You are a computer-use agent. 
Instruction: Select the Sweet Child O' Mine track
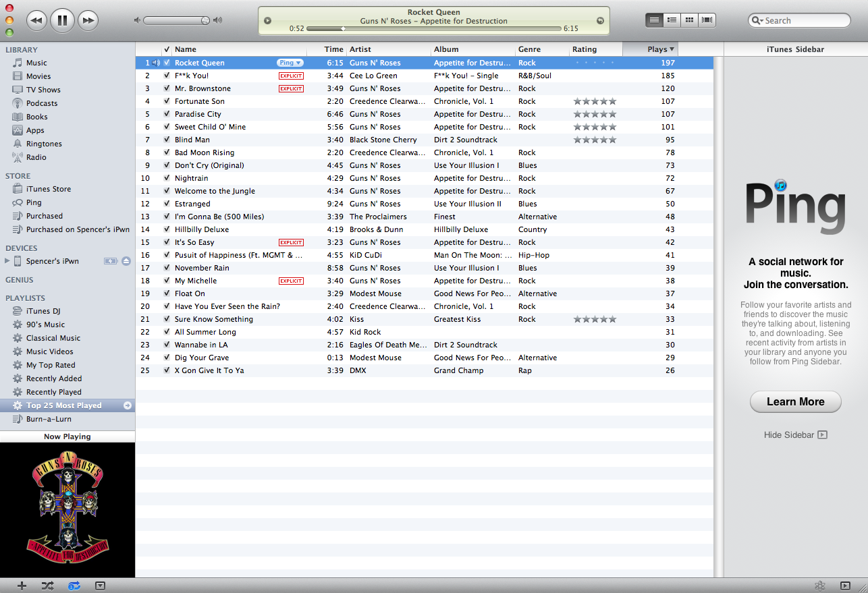click(425, 127)
